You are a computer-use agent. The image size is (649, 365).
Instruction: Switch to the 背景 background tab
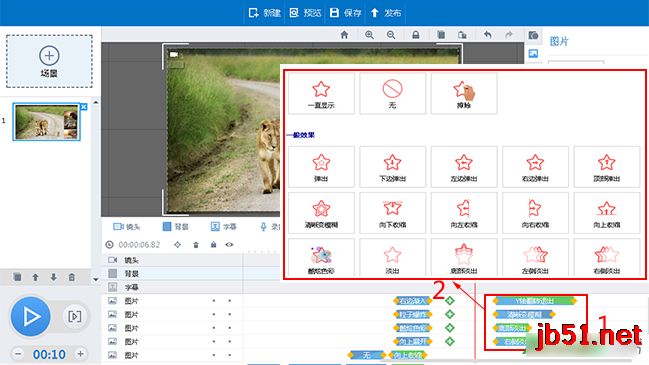pos(175,227)
